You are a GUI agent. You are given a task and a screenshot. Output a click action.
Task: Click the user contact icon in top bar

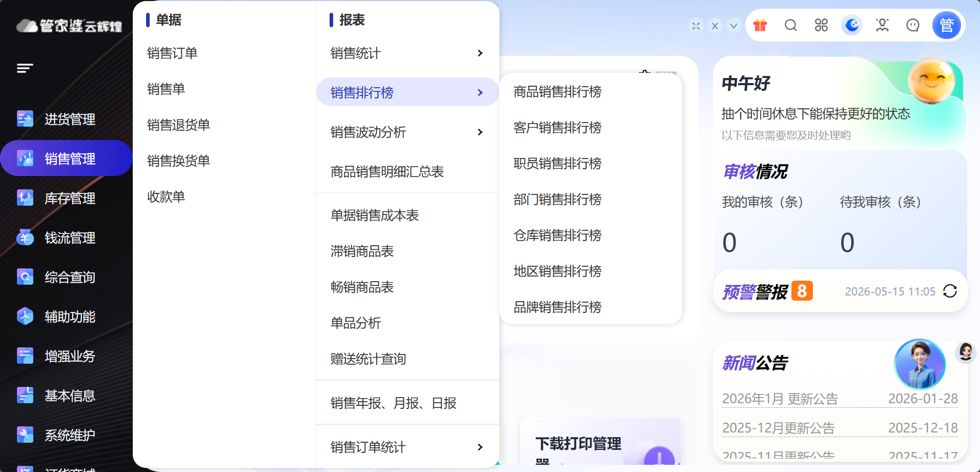point(882,25)
